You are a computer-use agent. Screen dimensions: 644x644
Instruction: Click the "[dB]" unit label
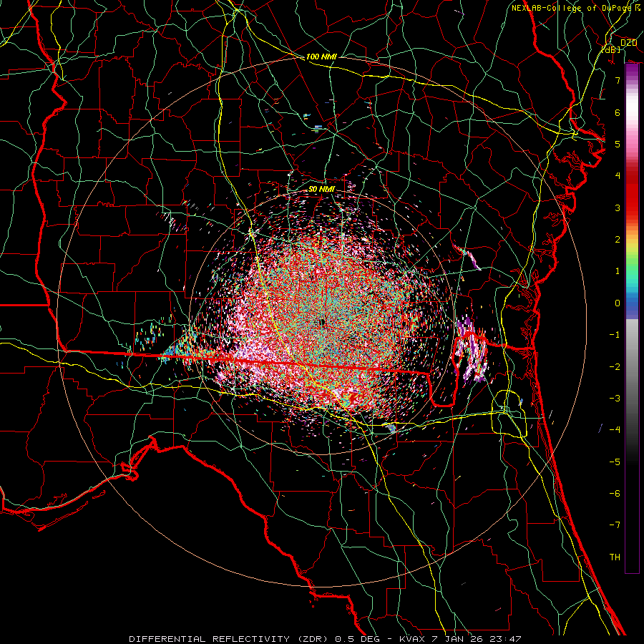click(611, 49)
